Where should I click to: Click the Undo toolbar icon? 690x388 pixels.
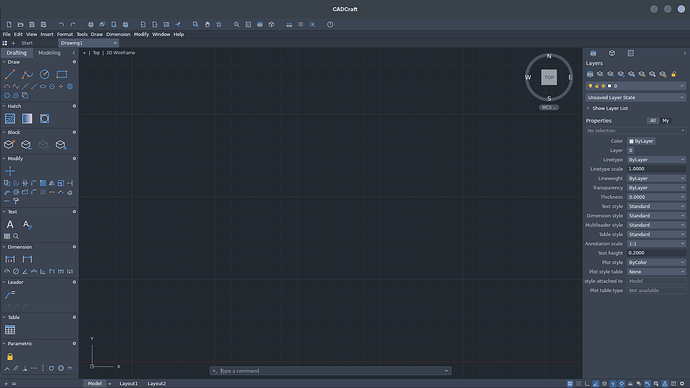61,25
